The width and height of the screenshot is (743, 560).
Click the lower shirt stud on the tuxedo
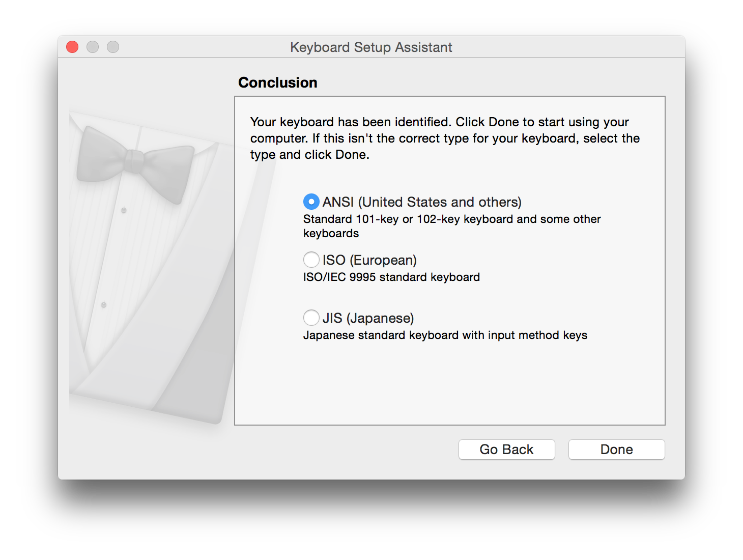(x=104, y=305)
